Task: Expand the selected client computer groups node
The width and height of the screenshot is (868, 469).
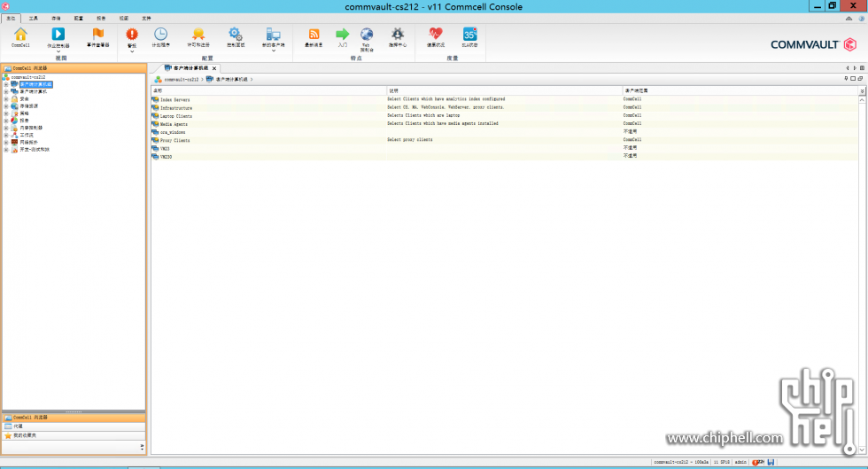Action: pyautogui.click(x=6, y=84)
